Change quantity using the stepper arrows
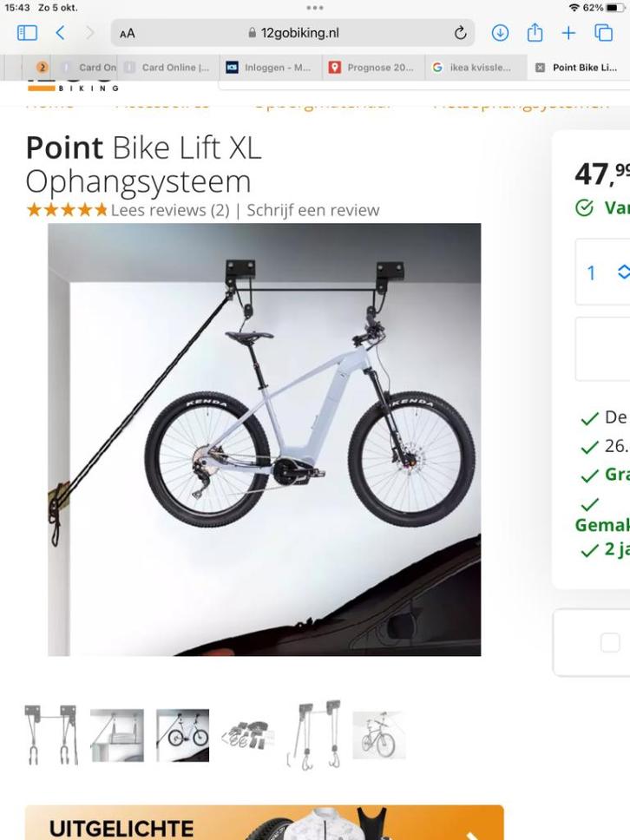Image resolution: width=630 pixels, height=840 pixels. (622, 272)
